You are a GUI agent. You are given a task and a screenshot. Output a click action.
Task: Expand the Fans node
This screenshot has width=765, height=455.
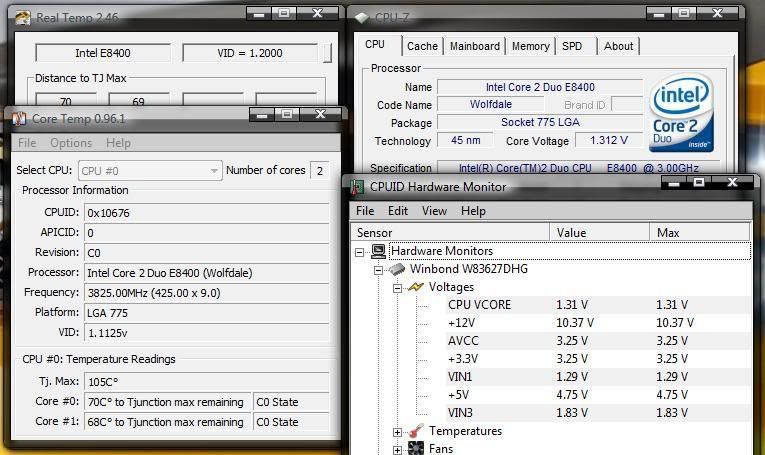click(397, 450)
